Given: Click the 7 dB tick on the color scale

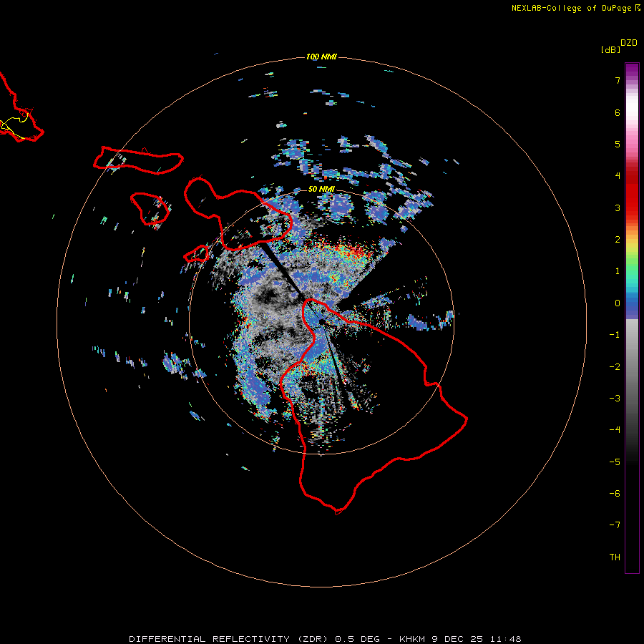Looking at the screenshot, I should [618, 80].
